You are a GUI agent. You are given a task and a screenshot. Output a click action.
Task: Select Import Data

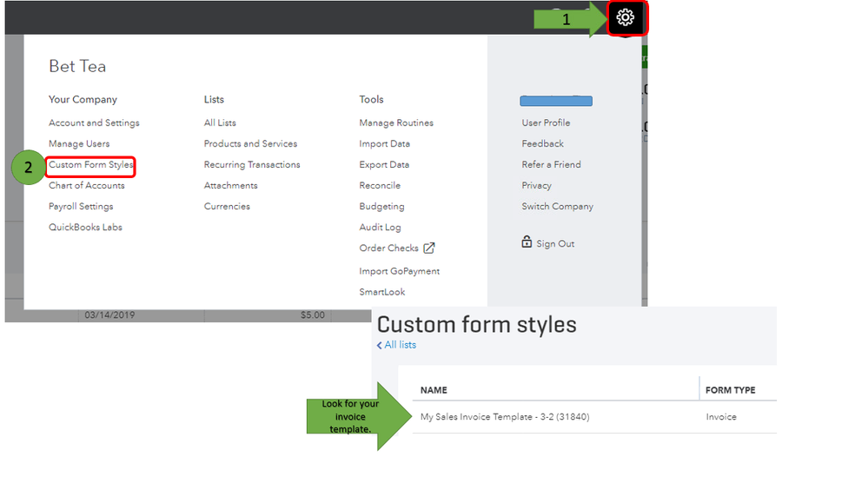tap(385, 144)
